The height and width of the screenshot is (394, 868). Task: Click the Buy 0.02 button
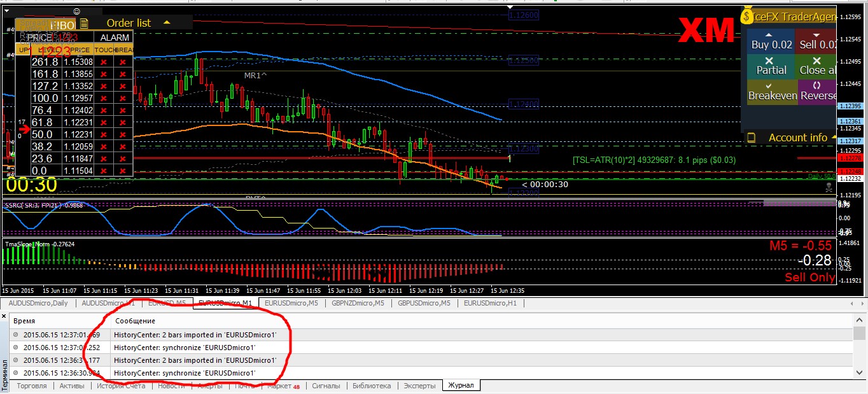coord(771,41)
